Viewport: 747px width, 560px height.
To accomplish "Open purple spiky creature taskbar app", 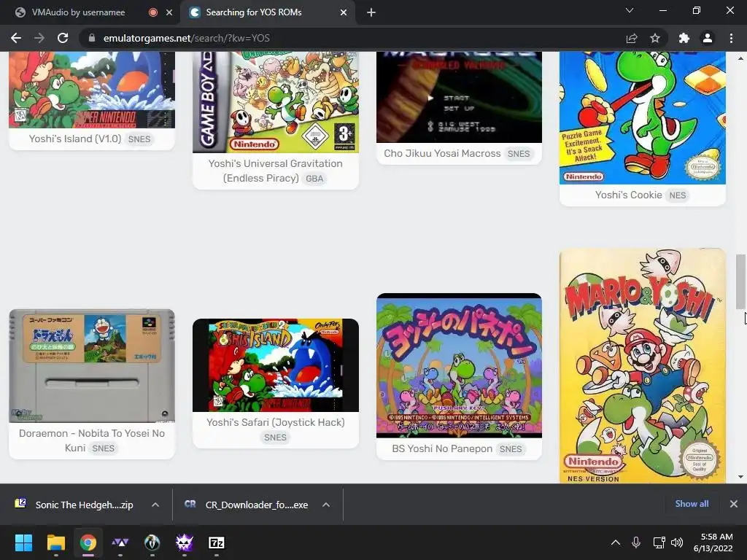I will [x=185, y=542].
